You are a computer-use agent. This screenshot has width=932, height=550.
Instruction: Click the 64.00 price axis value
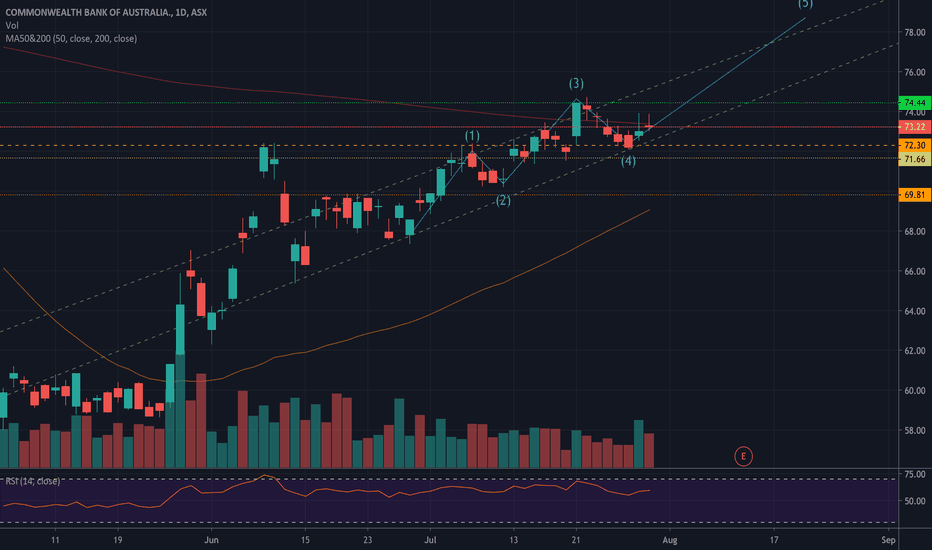tap(914, 311)
